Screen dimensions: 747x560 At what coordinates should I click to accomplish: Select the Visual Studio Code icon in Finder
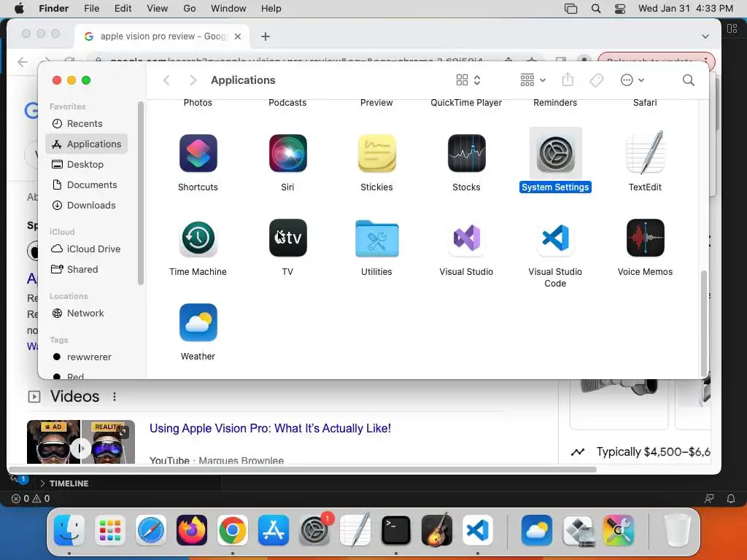555,238
